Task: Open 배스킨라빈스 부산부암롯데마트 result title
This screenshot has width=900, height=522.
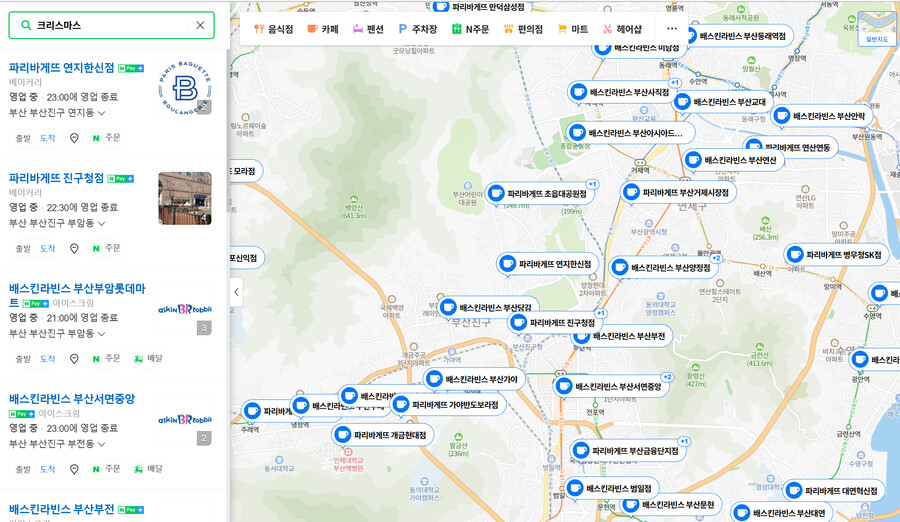Action: coord(77,288)
